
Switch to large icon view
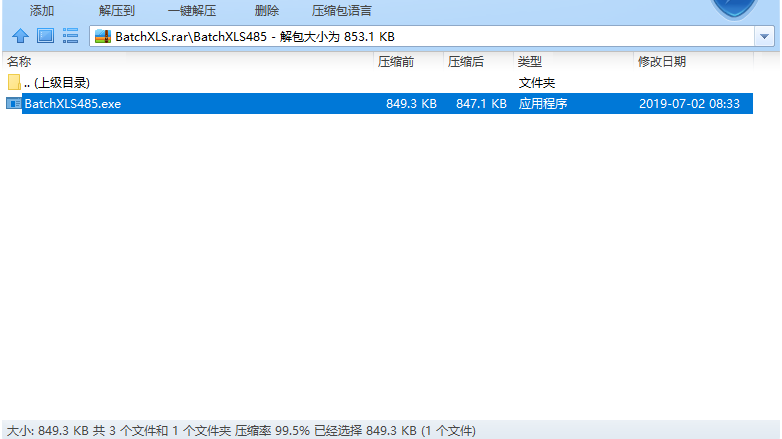click(45, 36)
